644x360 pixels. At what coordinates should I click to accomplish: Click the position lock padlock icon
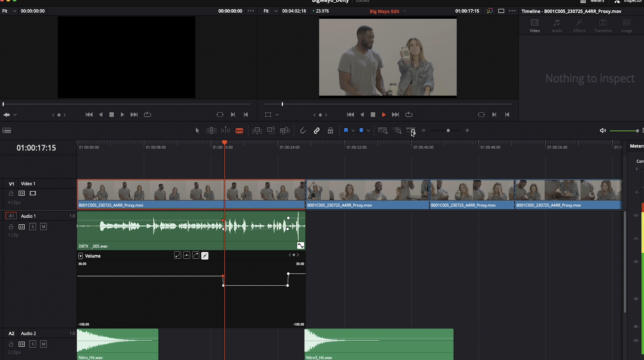[330, 131]
